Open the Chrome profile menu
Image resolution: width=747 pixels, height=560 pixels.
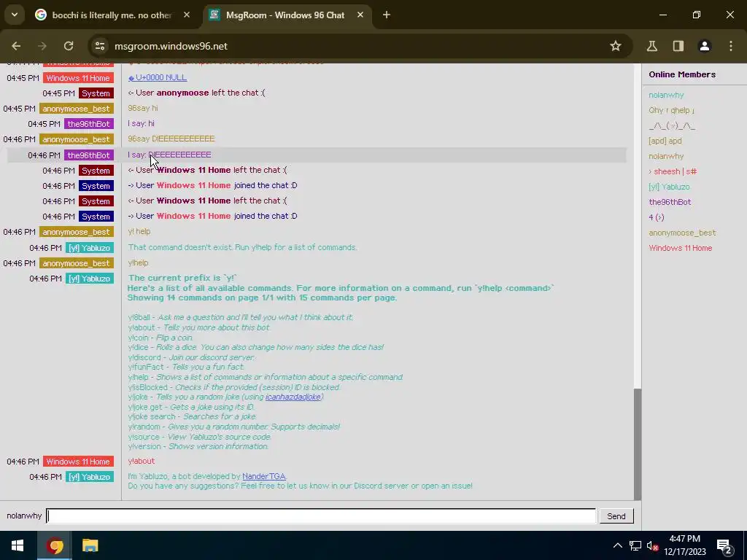[705, 46]
